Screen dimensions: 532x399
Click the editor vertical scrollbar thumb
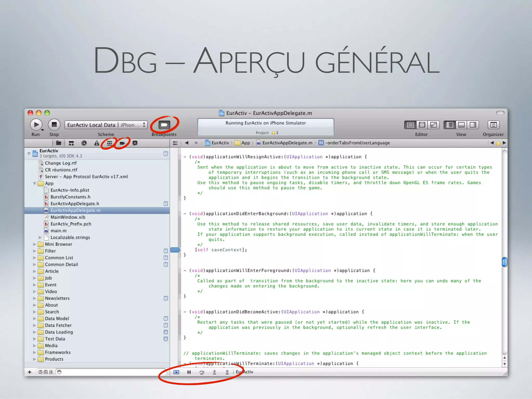(x=504, y=262)
